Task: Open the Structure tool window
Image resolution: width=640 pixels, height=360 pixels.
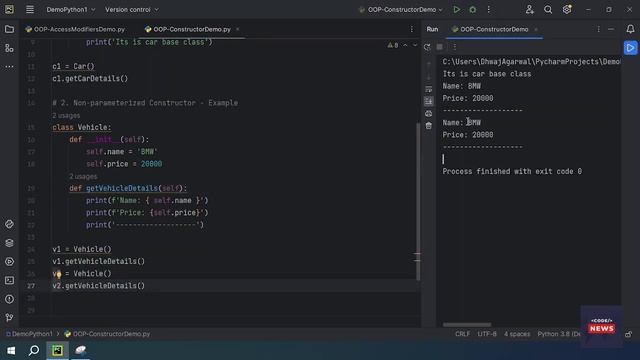Action: click(x=9, y=48)
